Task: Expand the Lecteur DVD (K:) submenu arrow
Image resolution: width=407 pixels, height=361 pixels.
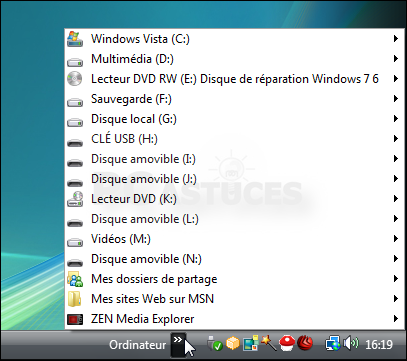Action: coord(396,199)
